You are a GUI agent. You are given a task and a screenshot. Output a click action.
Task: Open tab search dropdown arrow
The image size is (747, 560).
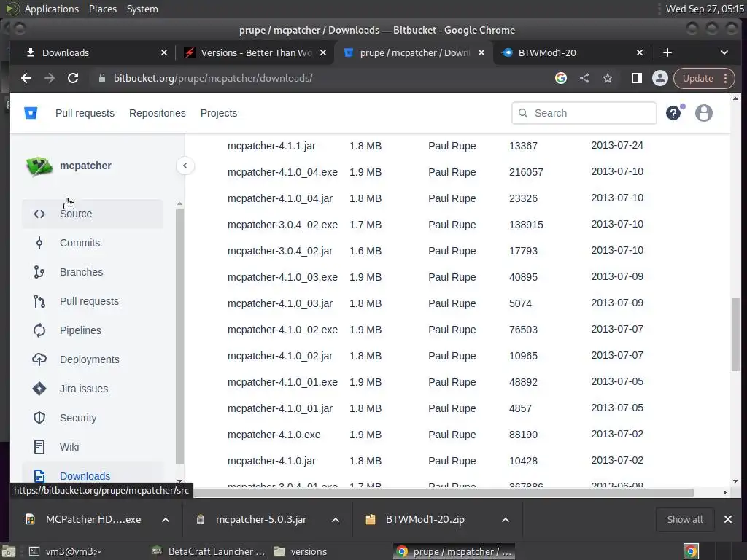click(724, 52)
